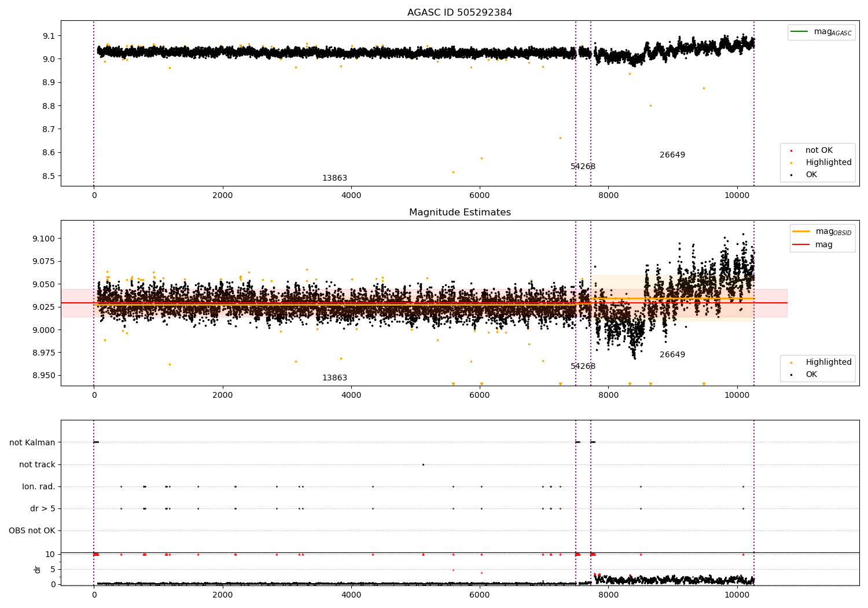
Task: Click obsid label '26649' in top plot
Action: coord(672,155)
